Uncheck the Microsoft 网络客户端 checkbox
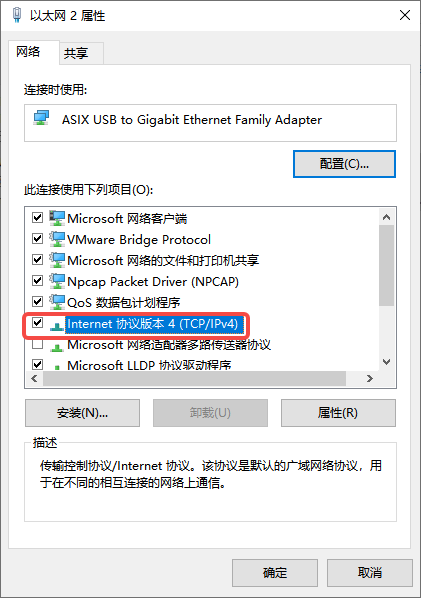 pos(37,218)
